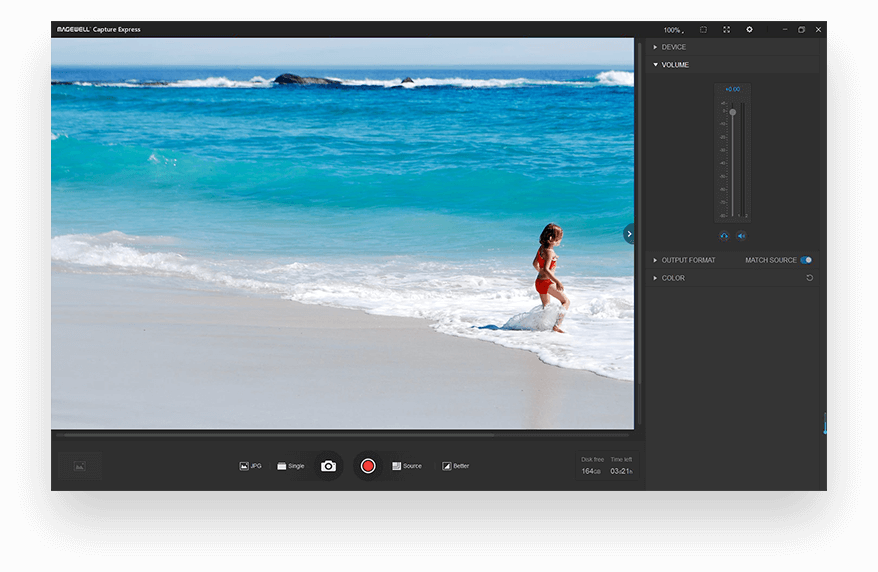
Task: Mute audio with the speaker icon
Action: tap(741, 236)
